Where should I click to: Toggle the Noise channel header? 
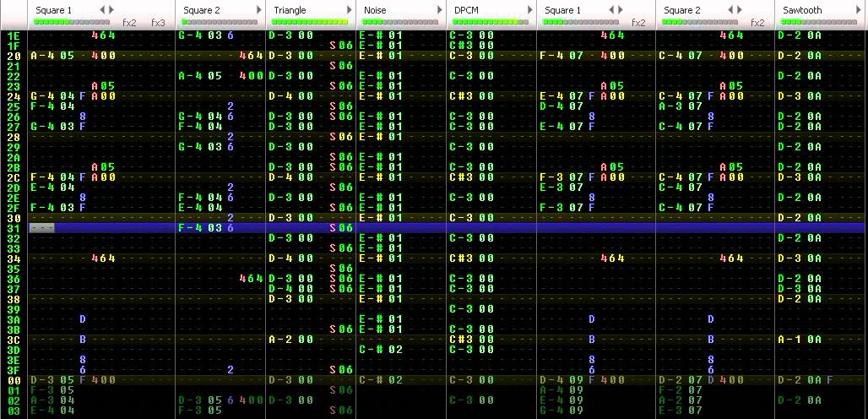375,10
